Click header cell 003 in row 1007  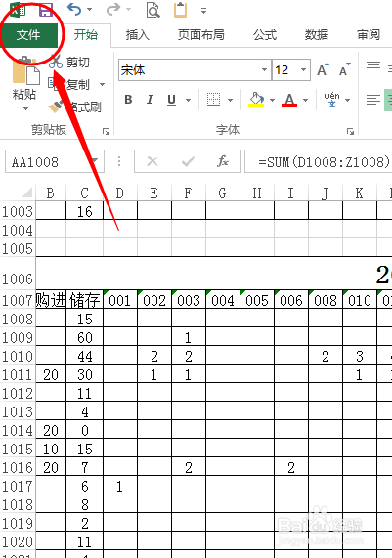click(x=189, y=300)
